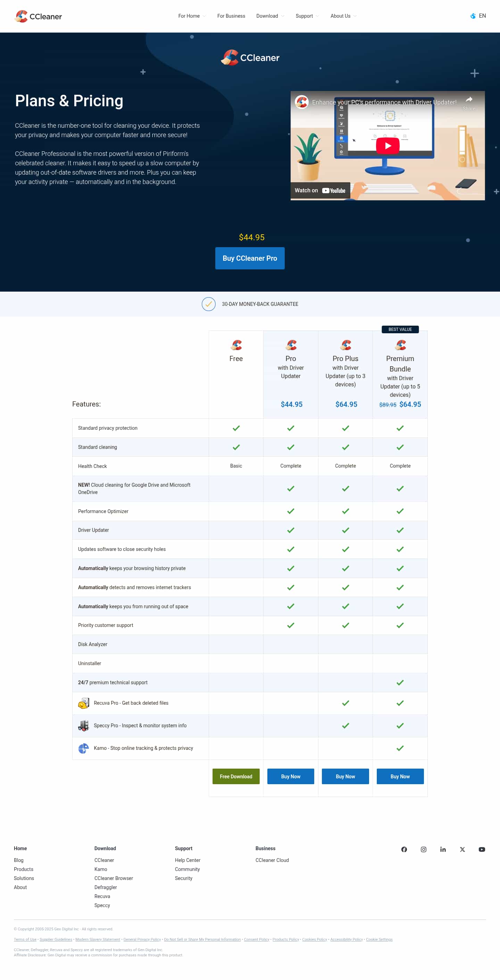The width and height of the screenshot is (500, 980).
Task: Click the Kamo blue circle icon
Action: click(x=83, y=748)
